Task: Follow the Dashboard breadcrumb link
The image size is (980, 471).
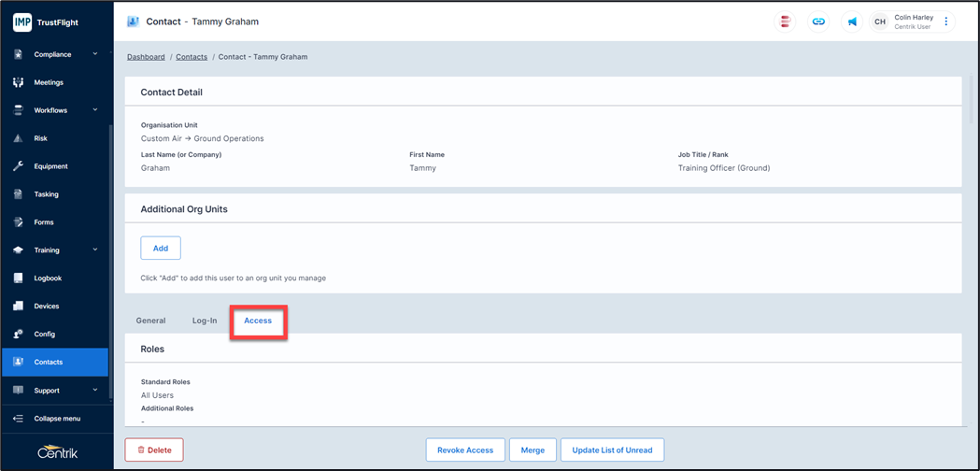Action: [146, 57]
